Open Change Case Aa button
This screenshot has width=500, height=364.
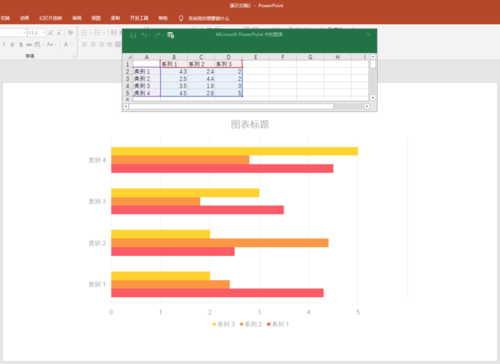[50, 44]
